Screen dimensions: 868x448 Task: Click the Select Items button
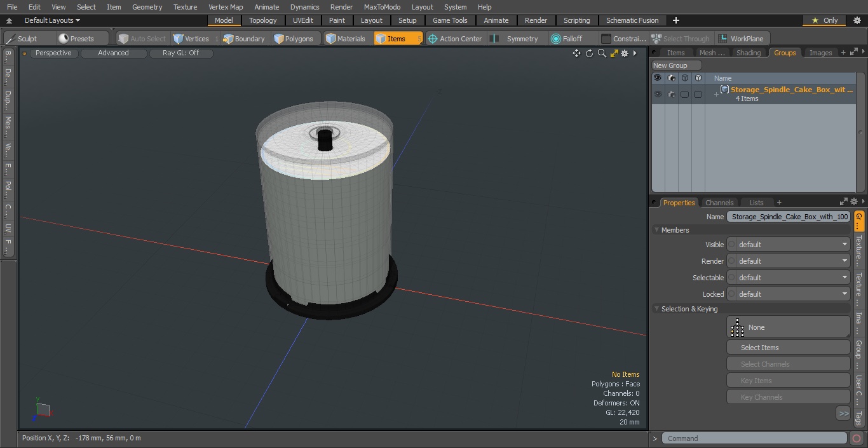tap(788, 348)
